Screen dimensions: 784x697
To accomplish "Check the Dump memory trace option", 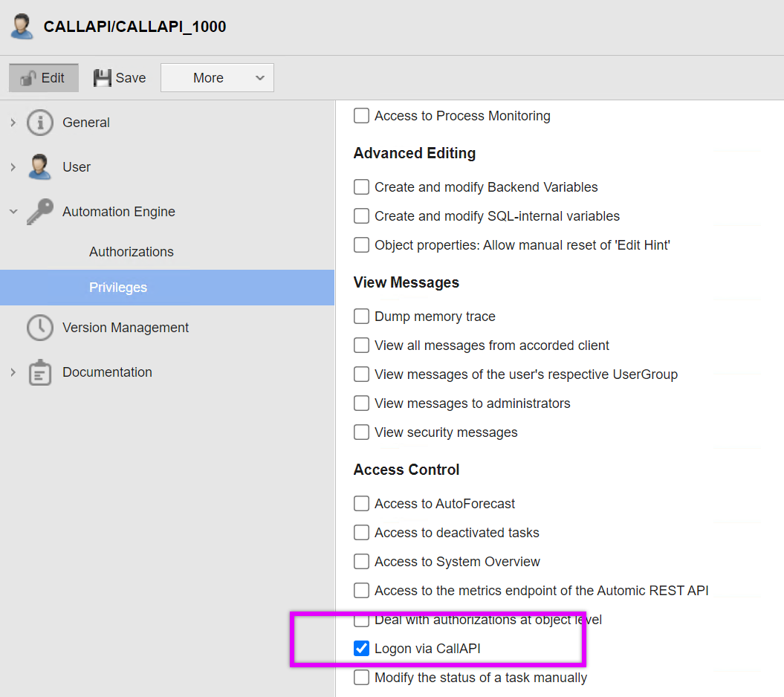I will (x=361, y=316).
